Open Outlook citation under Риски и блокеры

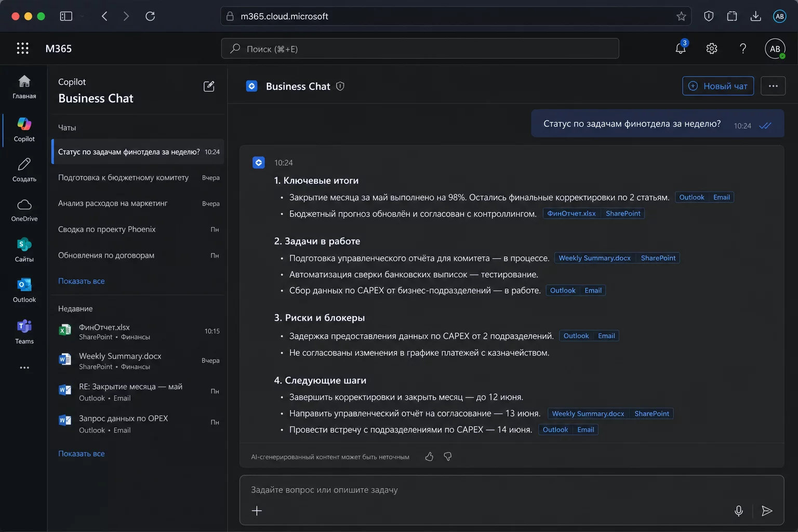[576, 336]
